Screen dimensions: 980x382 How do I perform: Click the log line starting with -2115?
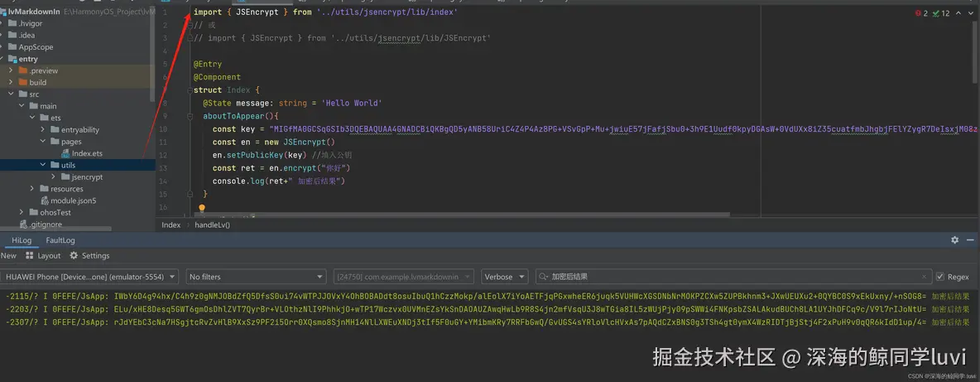coord(488,297)
